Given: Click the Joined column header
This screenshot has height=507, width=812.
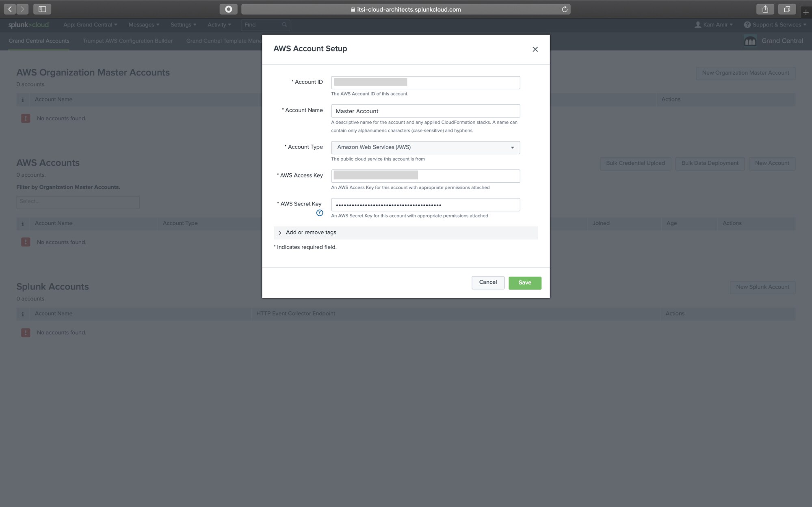Looking at the screenshot, I should (601, 223).
